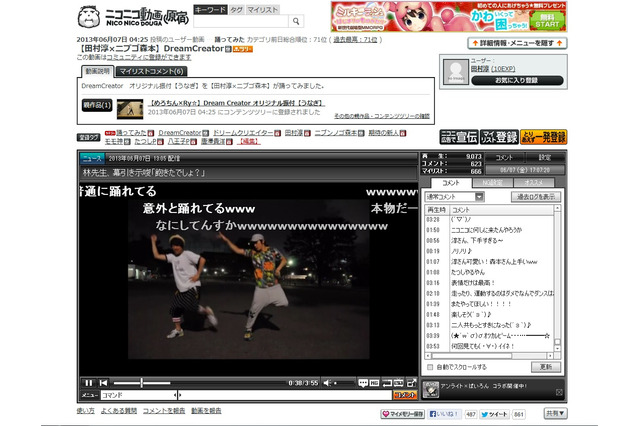This screenshot has width=640, height=426.
Task: Click the search keyword input field
Action: [x=241, y=21]
